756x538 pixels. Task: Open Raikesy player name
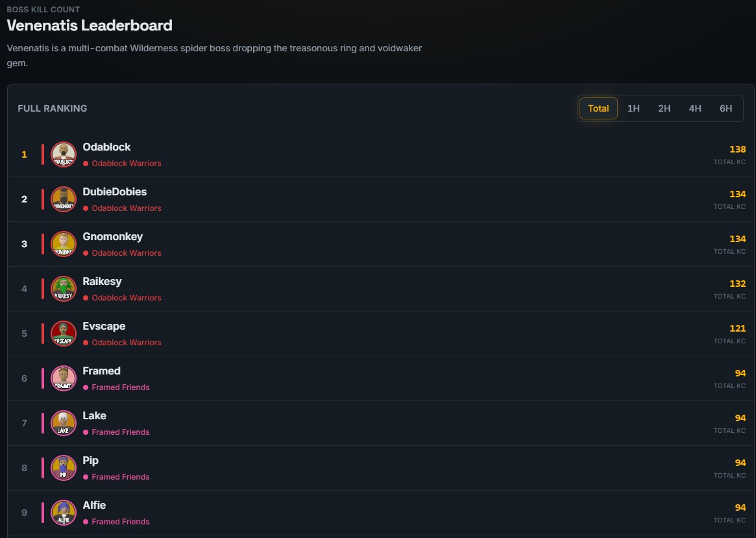(103, 282)
